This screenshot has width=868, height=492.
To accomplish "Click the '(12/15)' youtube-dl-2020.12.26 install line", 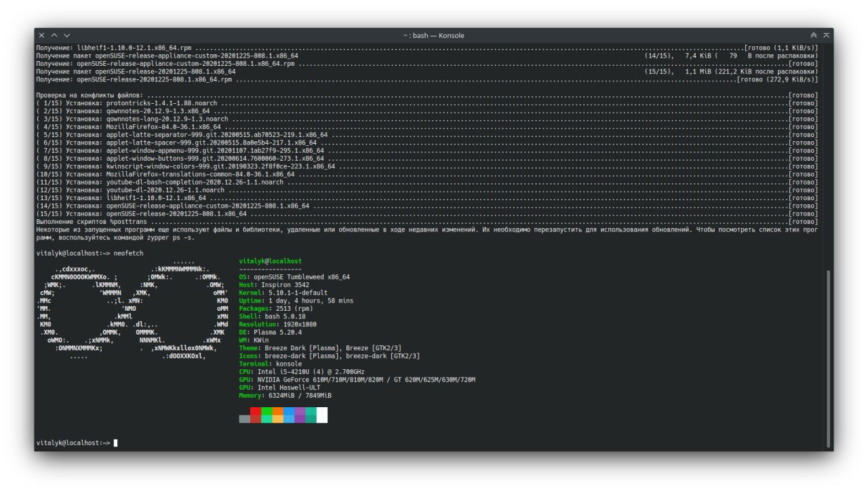I will (x=427, y=190).
